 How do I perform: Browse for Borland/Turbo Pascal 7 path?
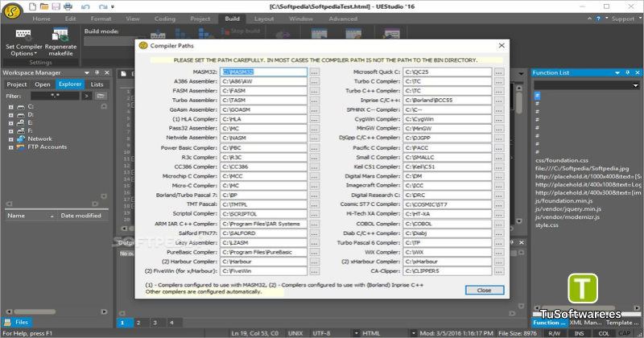point(314,195)
